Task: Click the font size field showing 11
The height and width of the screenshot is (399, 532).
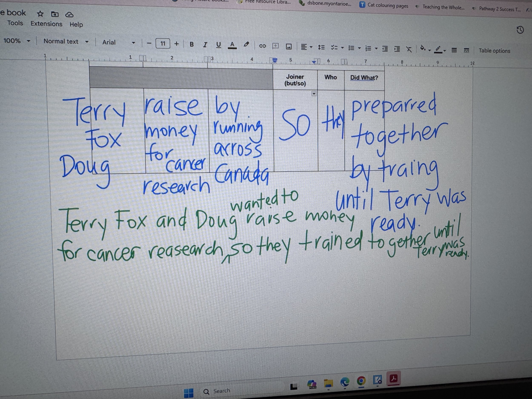Action: point(163,44)
